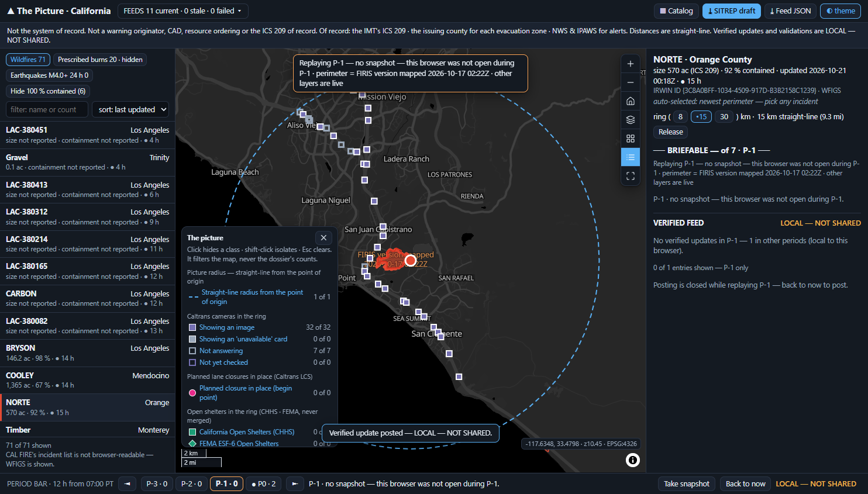Download the SITREP draft
868x494 pixels.
[x=732, y=11]
